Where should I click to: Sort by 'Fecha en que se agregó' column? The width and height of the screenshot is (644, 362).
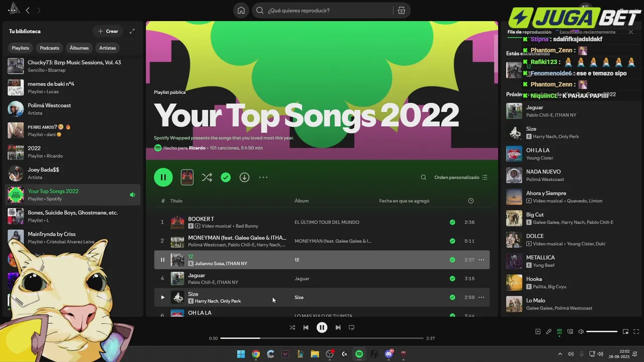(404, 201)
